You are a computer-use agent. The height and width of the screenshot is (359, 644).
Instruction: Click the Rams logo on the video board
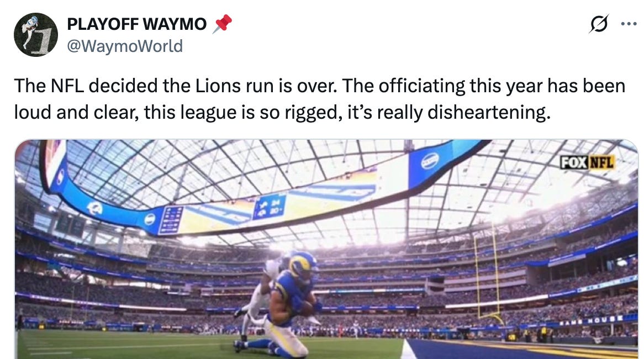(x=94, y=209)
